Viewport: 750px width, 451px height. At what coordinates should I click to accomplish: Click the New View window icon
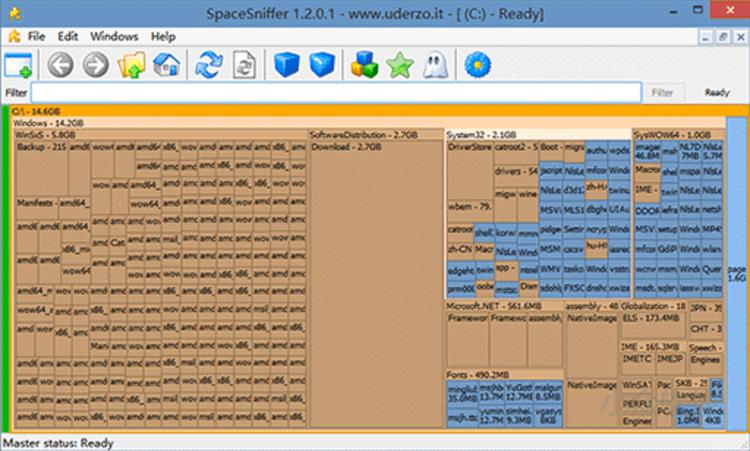point(18,66)
